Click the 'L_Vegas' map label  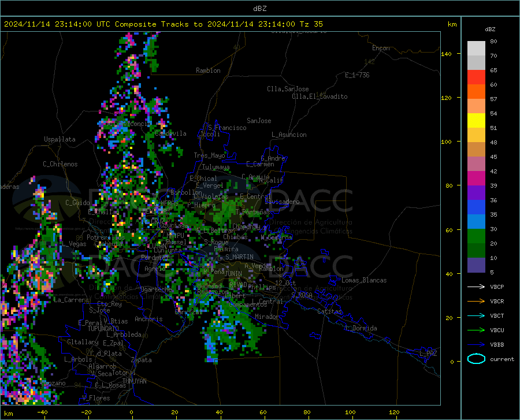click(75, 244)
